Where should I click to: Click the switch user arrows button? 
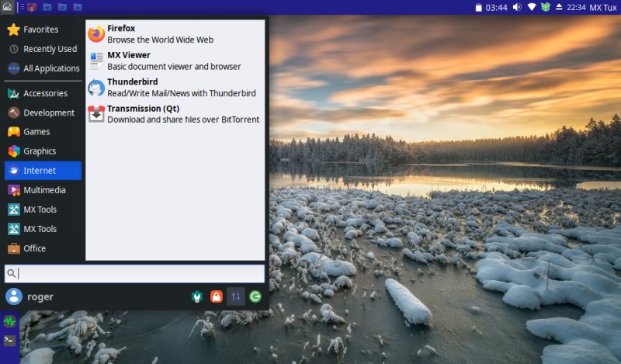point(236,296)
